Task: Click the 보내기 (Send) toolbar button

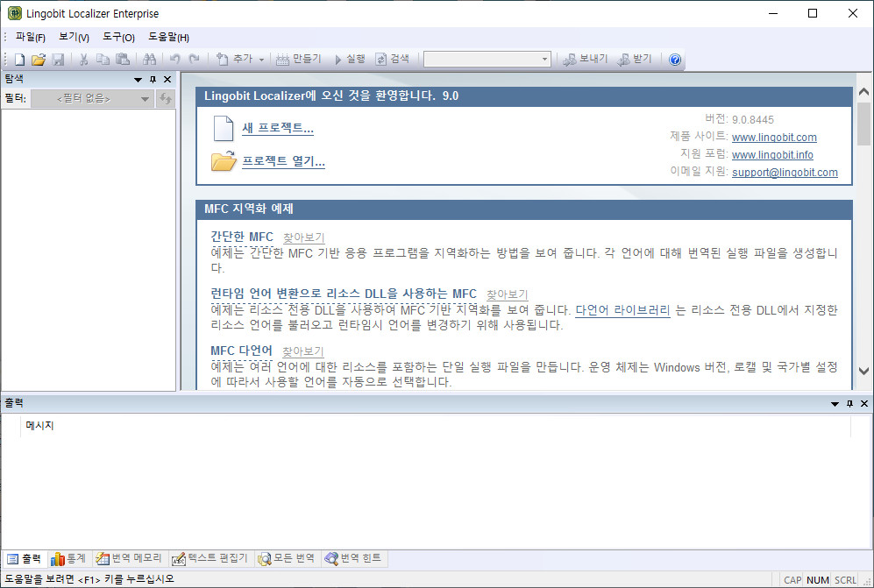Action: click(x=586, y=59)
